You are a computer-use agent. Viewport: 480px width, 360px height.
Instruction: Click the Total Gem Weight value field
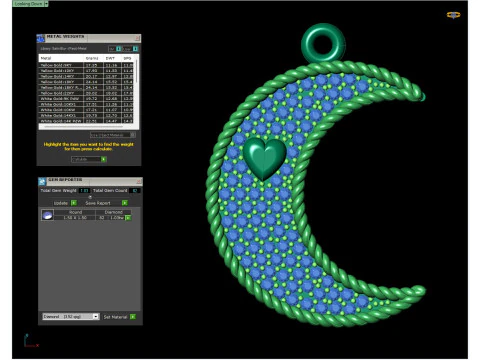[84, 191]
